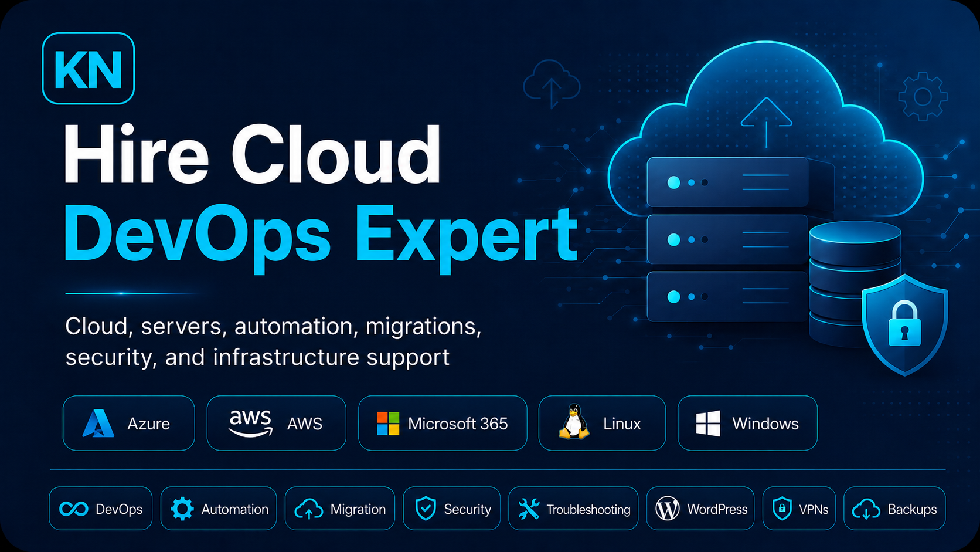Select the Backups label text

click(912, 509)
